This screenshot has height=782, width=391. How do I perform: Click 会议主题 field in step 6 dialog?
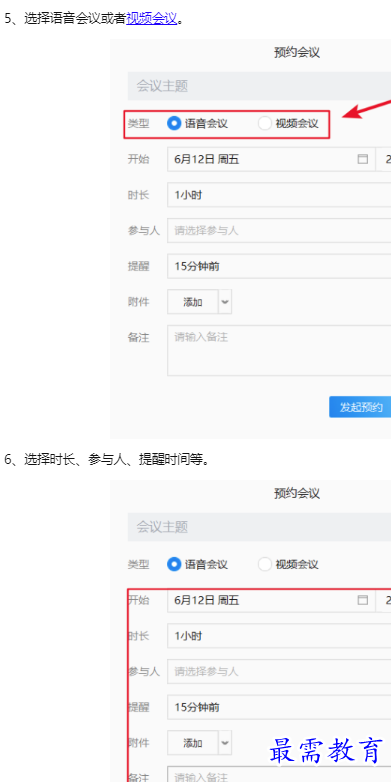(x=259, y=527)
